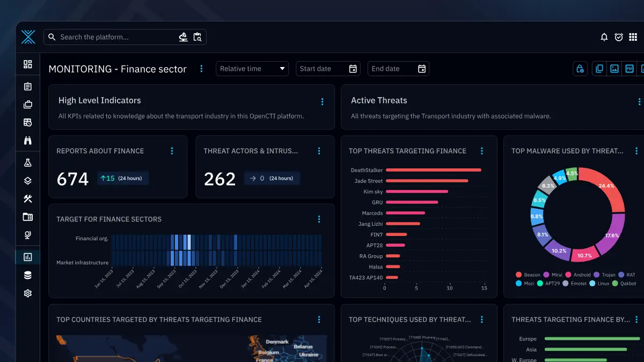Open options menu for Reports About Finance
644x362 pixels.
click(x=172, y=151)
